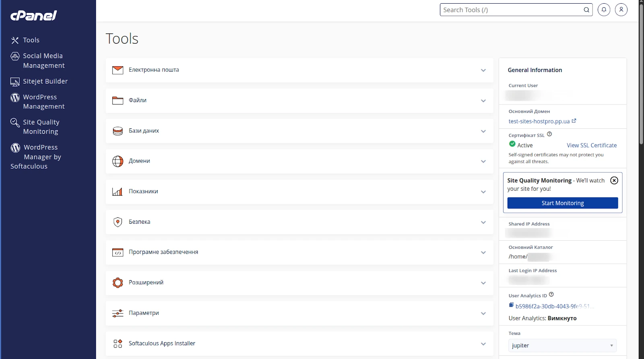Expand the Бази даних section chevron

(483, 131)
